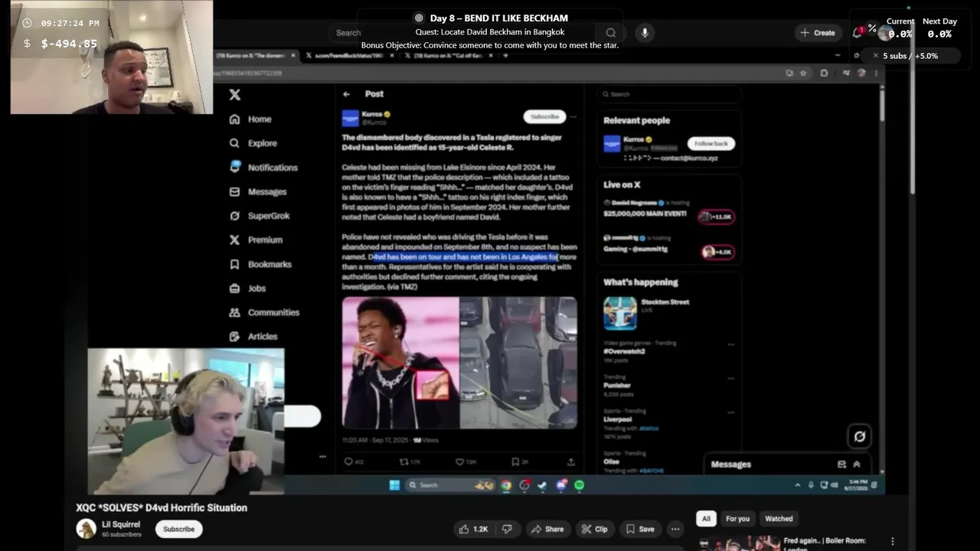Select the For you filter chip

(x=737, y=519)
